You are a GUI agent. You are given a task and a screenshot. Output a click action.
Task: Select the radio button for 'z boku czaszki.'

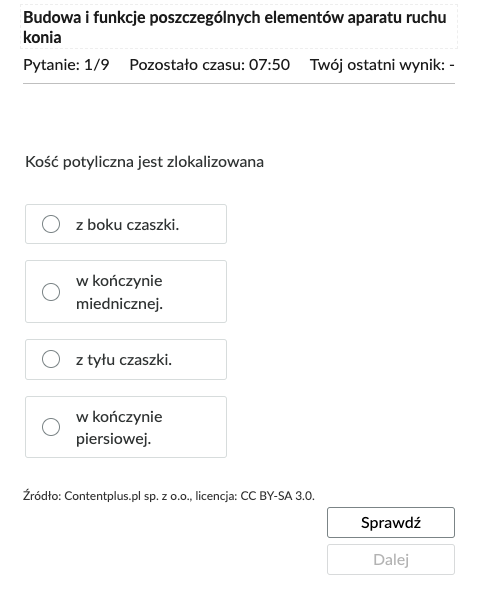tap(51, 224)
